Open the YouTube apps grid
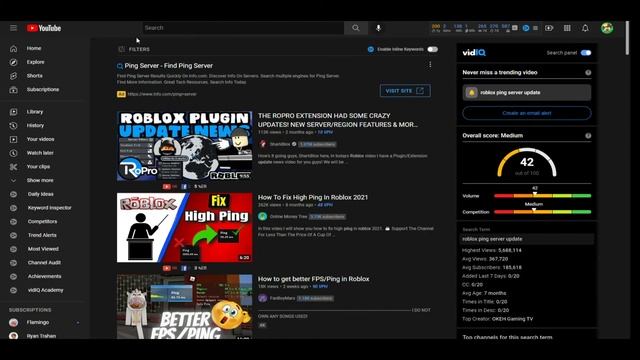The width and height of the screenshot is (640, 360). click(x=567, y=28)
